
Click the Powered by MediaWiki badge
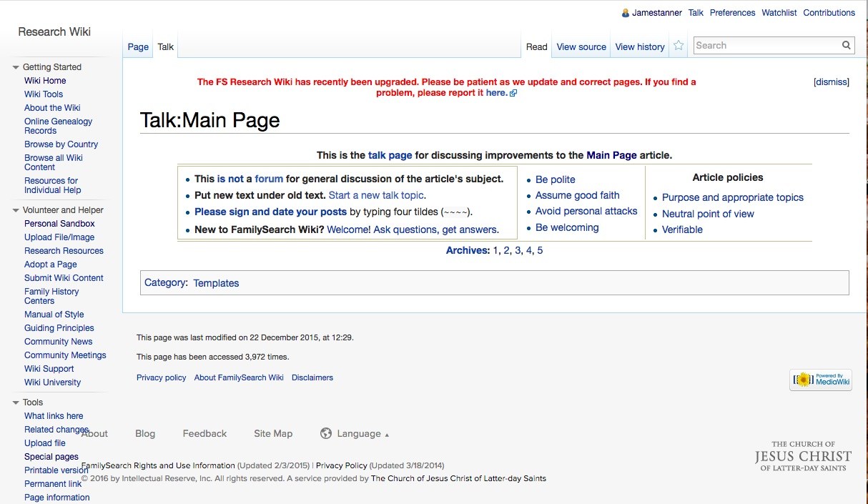pyautogui.click(x=821, y=380)
